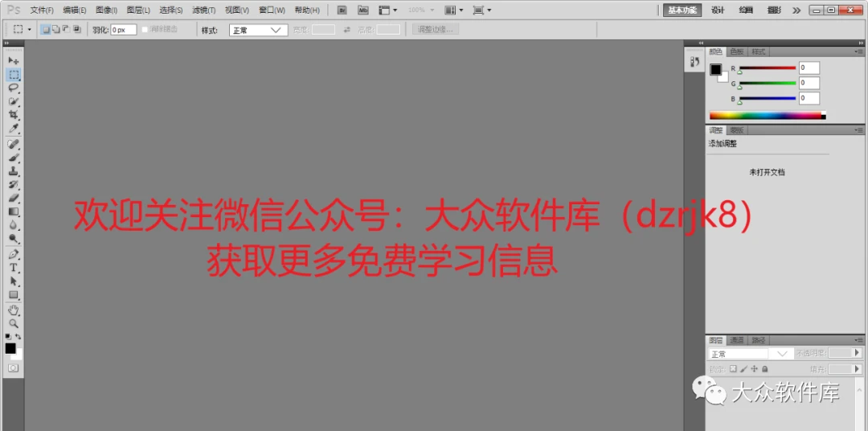Open the 文件(F) menu
Viewport: 868px width, 431px height.
(x=42, y=10)
